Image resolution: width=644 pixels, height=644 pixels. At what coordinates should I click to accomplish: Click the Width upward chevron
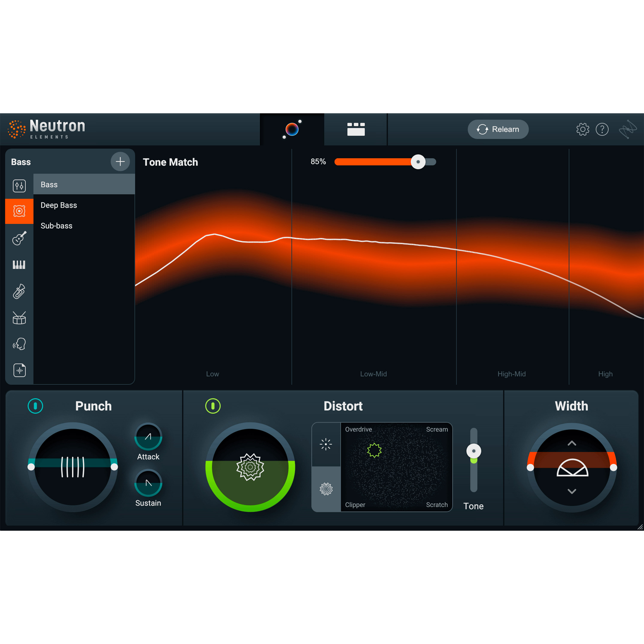point(572,443)
